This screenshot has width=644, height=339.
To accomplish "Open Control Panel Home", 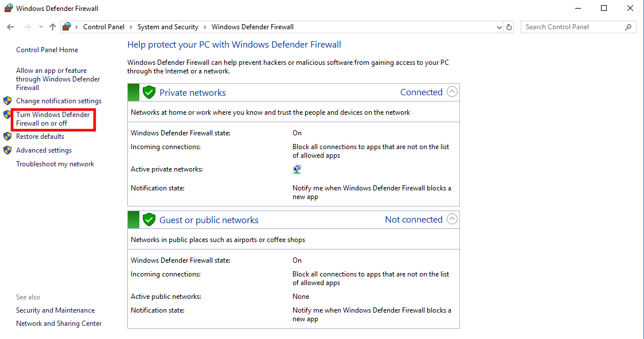I will point(47,50).
